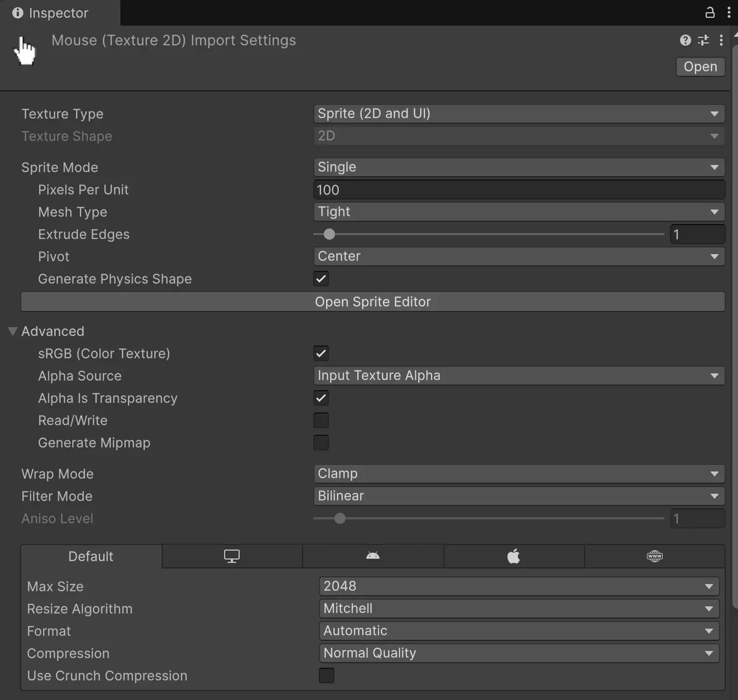The image size is (738, 700).
Task: Open the Pivot dropdown
Action: coord(519,256)
